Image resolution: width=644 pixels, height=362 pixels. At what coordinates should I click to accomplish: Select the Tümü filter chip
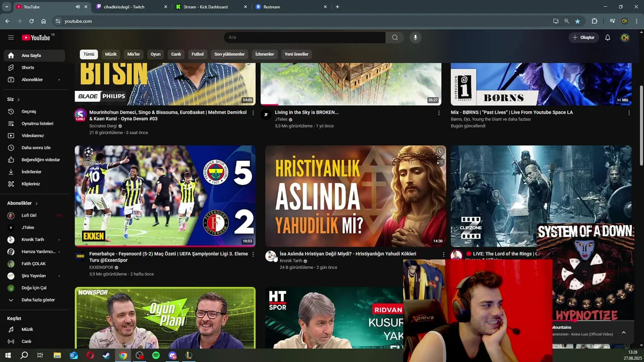pyautogui.click(x=89, y=54)
